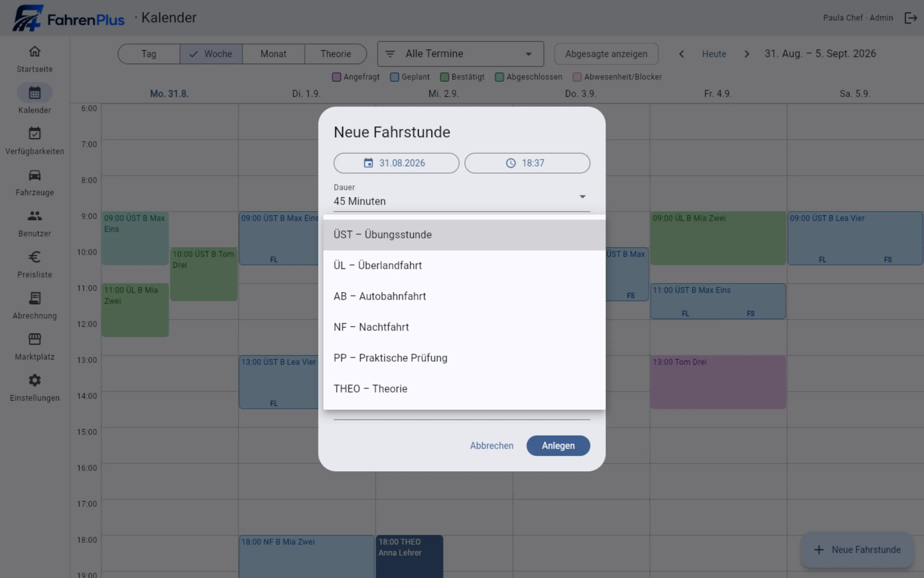This screenshot has width=924, height=578.
Task: Choose ÜST – Übungsstunde option
Action: [x=464, y=235]
